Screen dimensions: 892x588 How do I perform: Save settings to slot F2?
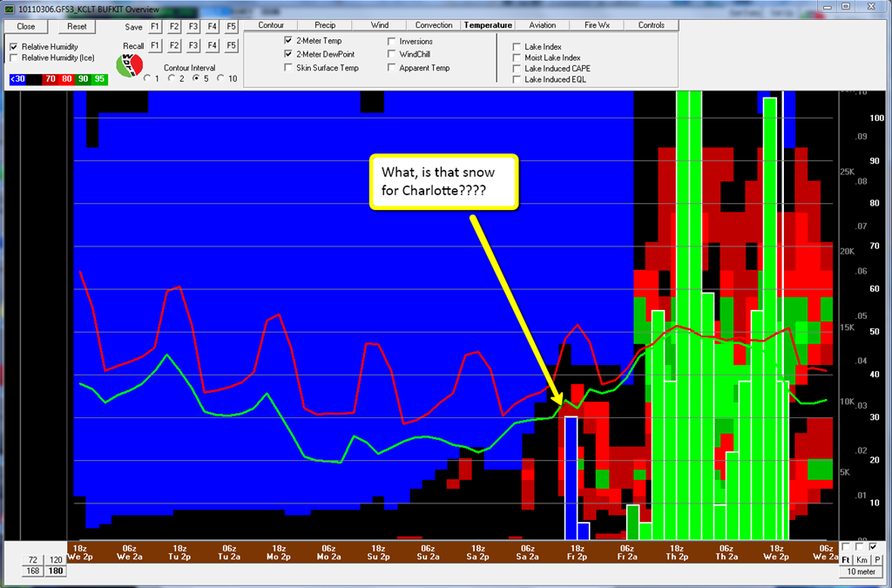pyautogui.click(x=174, y=27)
